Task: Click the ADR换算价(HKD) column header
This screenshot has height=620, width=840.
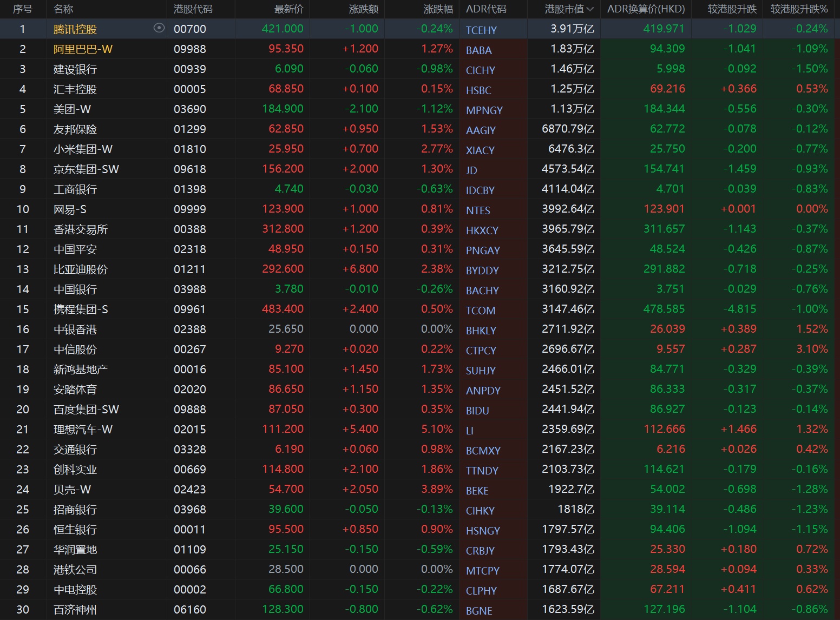Action: coord(646,9)
